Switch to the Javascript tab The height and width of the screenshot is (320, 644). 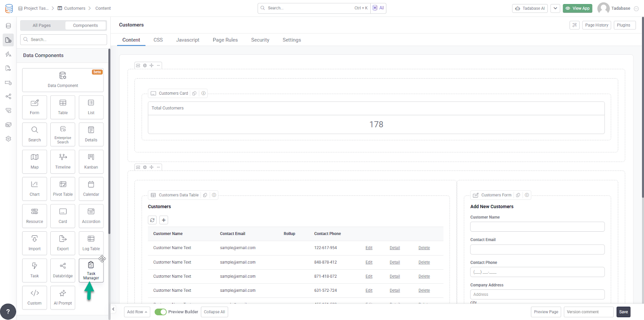point(188,40)
